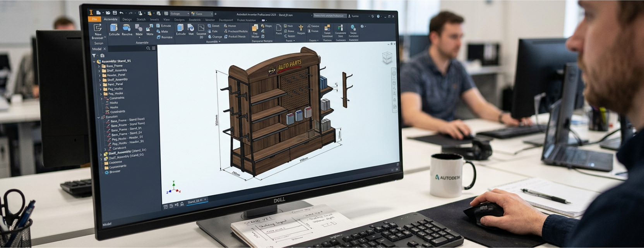Collapse the Assembly: Stand_01 root node

(x=94, y=61)
